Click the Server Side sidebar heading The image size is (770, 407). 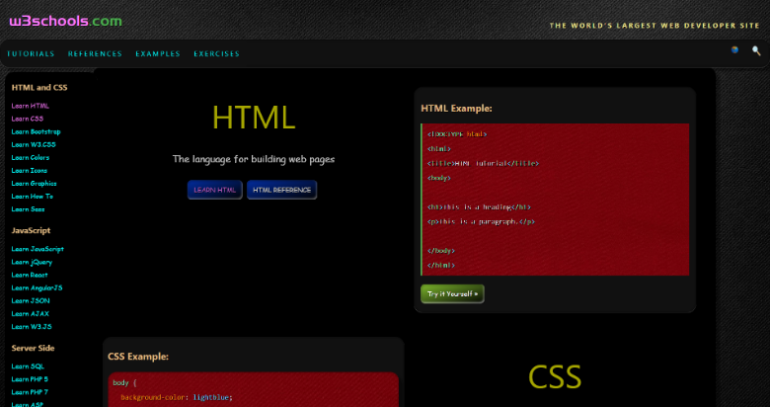33,348
